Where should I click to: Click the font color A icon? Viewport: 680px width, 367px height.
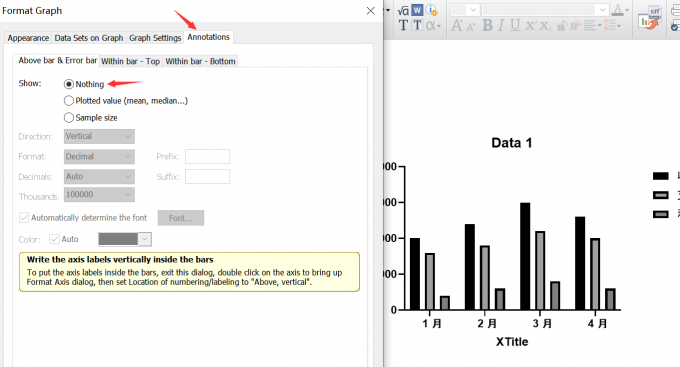(x=618, y=10)
